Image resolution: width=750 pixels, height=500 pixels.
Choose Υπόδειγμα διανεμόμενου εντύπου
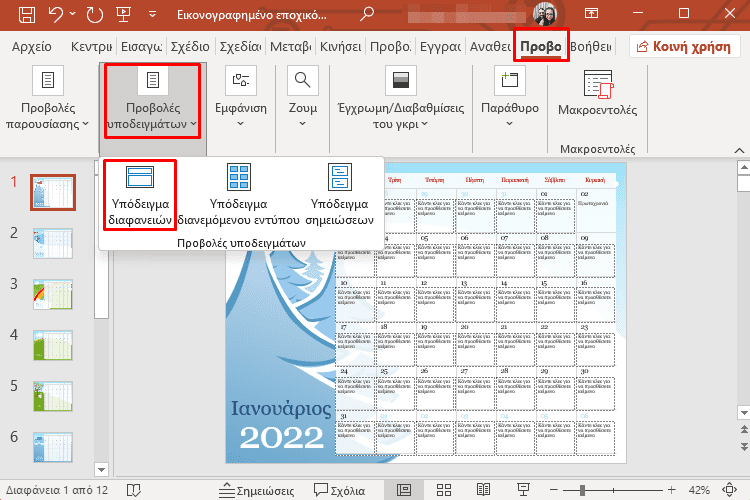pyautogui.click(x=238, y=195)
